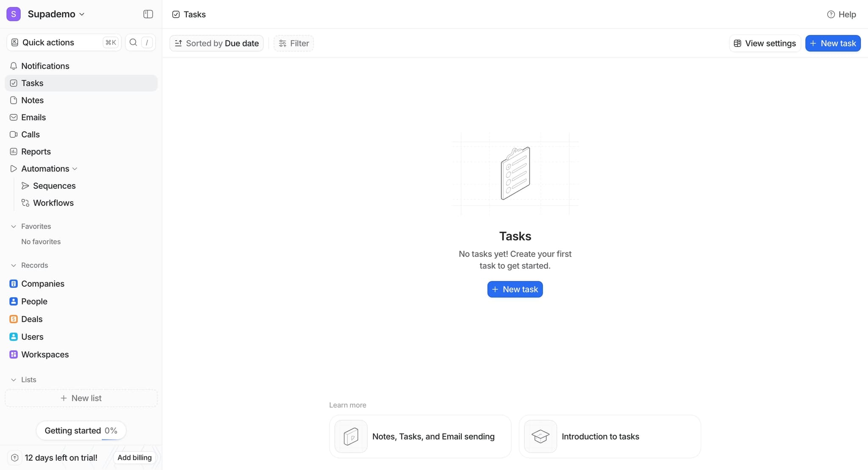Viewport: 868px width, 470px height.
Task: Expand the Automations section
Action: [x=75, y=169]
